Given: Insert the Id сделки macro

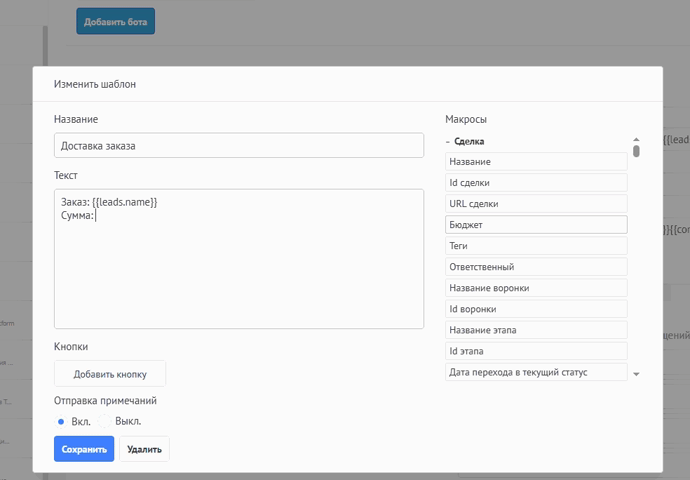Looking at the screenshot, I should coord(536,183).
